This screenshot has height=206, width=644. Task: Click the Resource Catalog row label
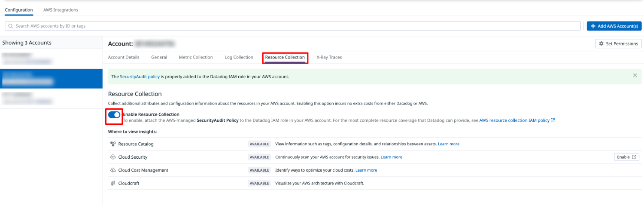136,144
